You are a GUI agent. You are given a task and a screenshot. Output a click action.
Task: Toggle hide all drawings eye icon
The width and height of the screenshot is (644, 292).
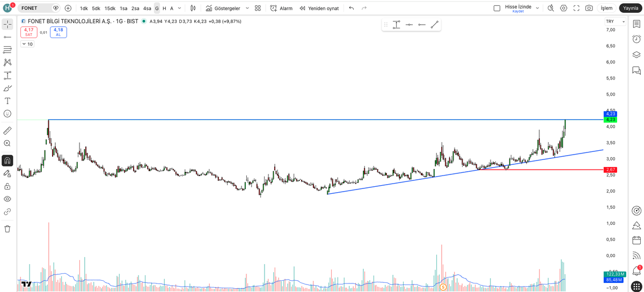[8, 199]
